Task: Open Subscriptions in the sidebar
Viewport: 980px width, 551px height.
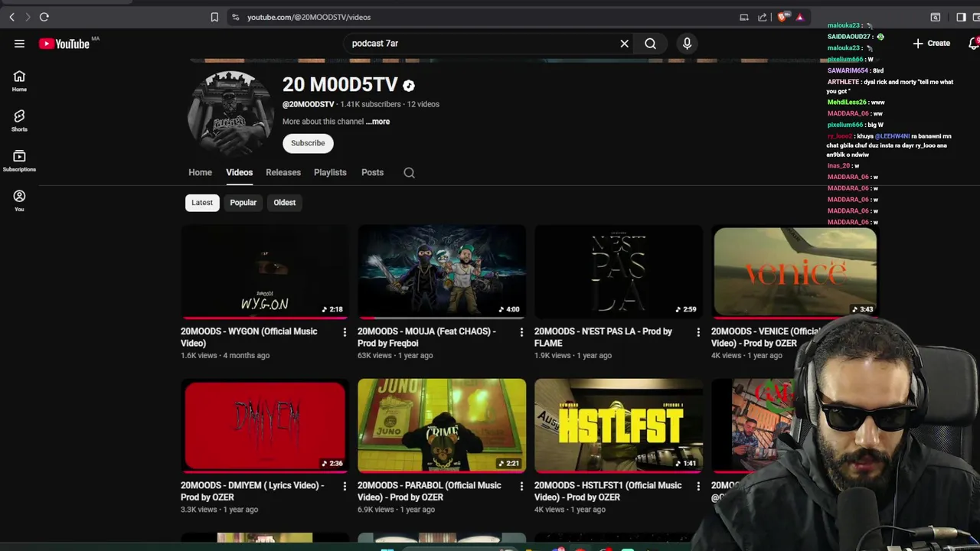Action: click(x=19, y=161)
